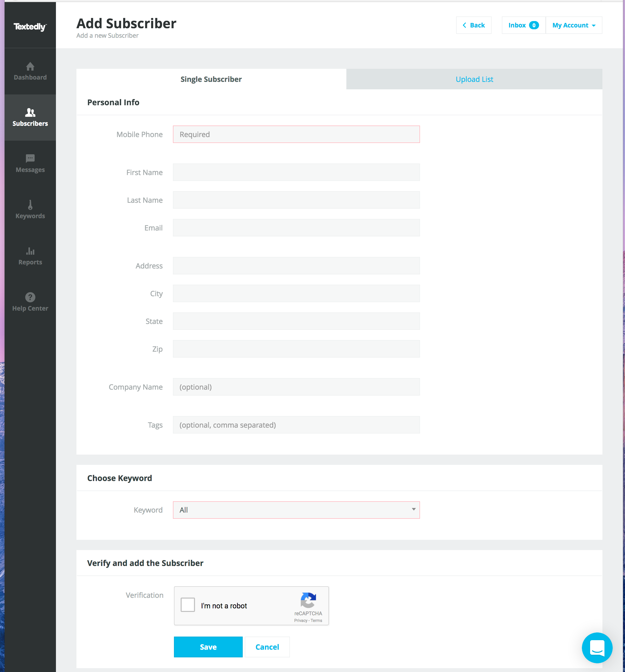The height and width of the screenshot is (672, 625).
Task: Focus the Mobile Phone required field
Action: [x=296, y=134]
